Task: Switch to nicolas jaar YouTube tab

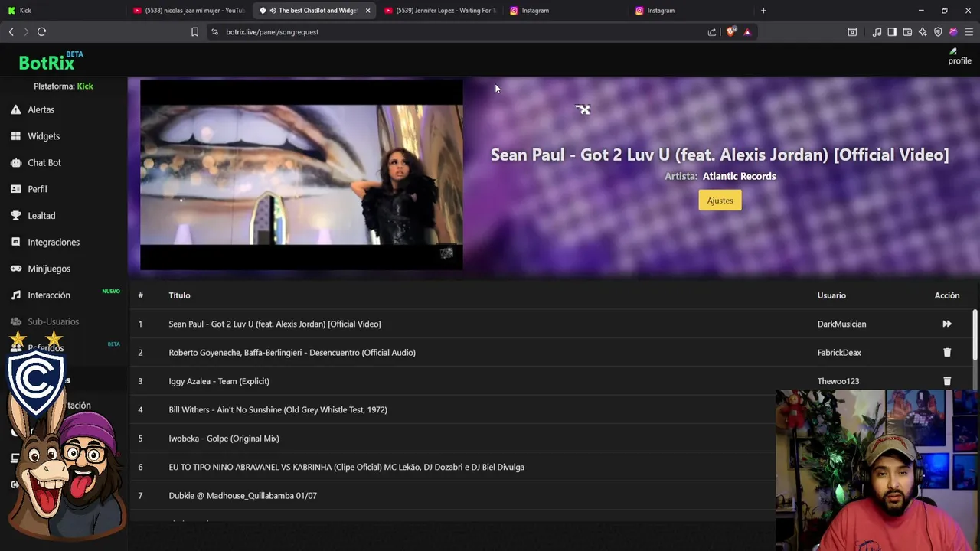Action: click(x=188, y=11)
